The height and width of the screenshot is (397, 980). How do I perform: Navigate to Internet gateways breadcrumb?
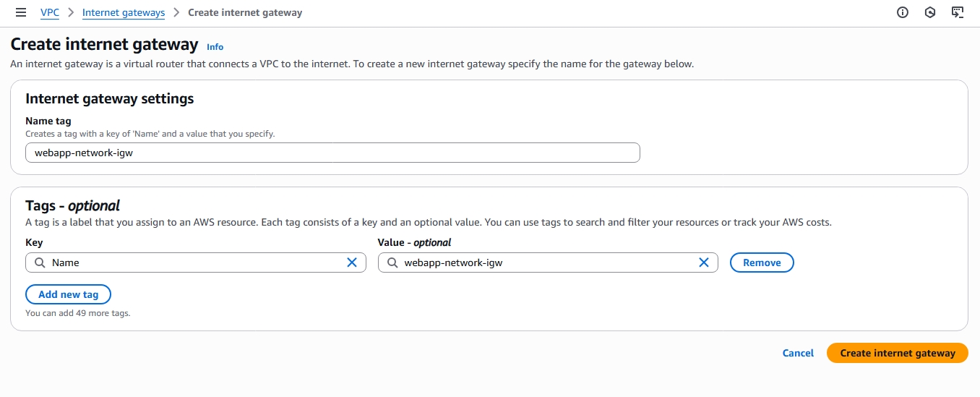click(x=124, y=12)
